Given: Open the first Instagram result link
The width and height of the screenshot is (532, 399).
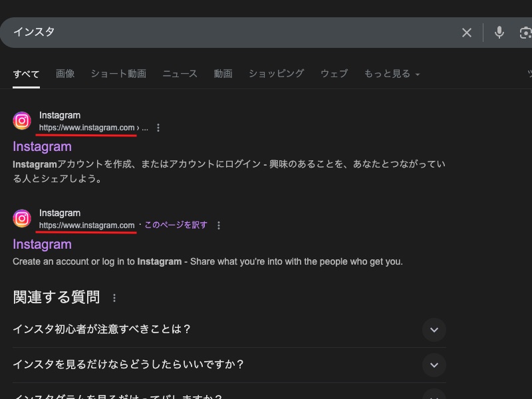Looking at the screenshot, I should point(42,146).
